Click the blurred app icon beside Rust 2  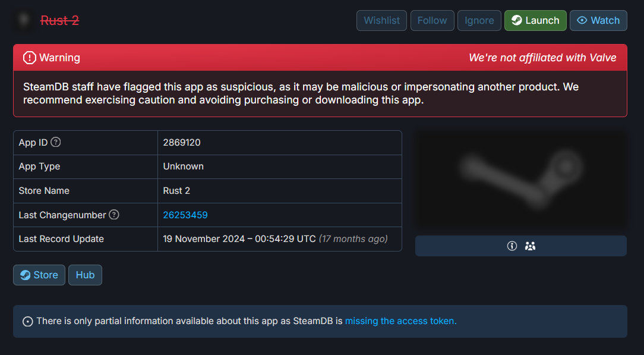pyautogui.click(x=24, y=21)
